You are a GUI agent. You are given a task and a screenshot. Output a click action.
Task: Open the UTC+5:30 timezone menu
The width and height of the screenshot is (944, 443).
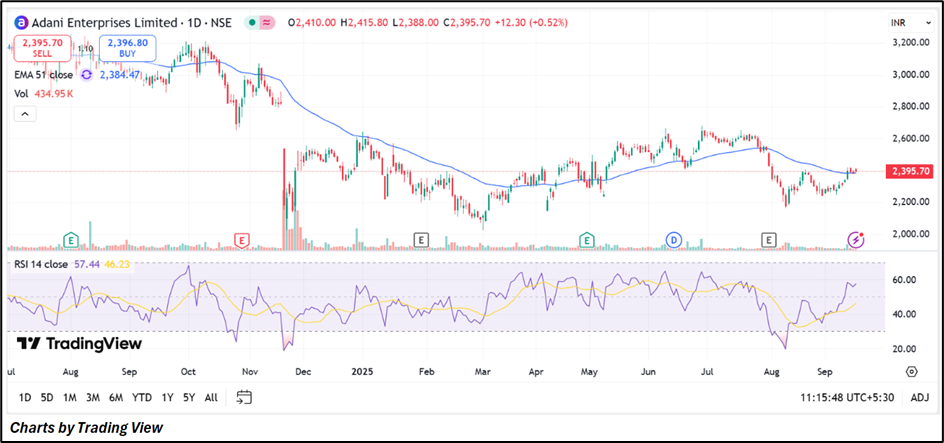847,398
